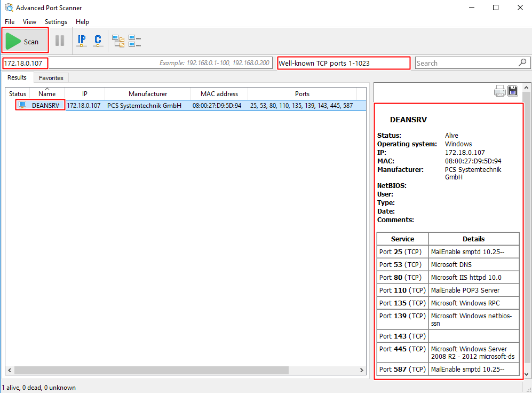Image resolution: width=532 pixels, height=393 pixels.
Task: Click the DEANSRV computer status icon
Action: click(x=22, y=105)
